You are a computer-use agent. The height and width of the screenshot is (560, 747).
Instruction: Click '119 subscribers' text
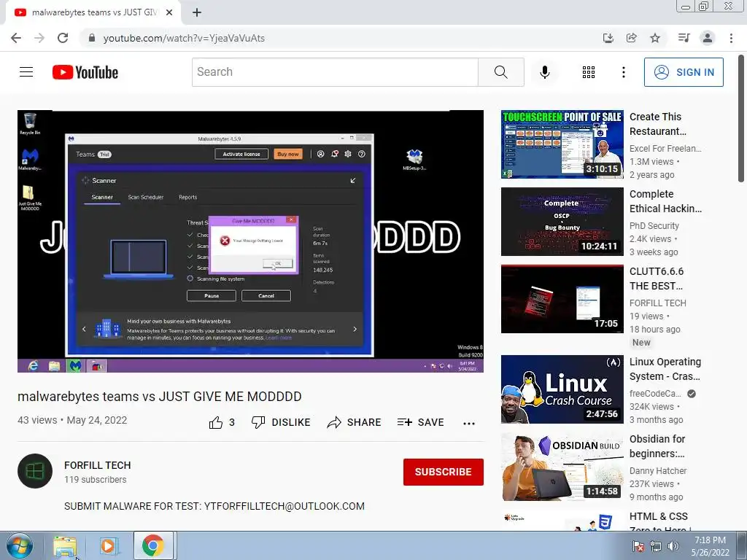pyautogui.click(x=96, y=480)
